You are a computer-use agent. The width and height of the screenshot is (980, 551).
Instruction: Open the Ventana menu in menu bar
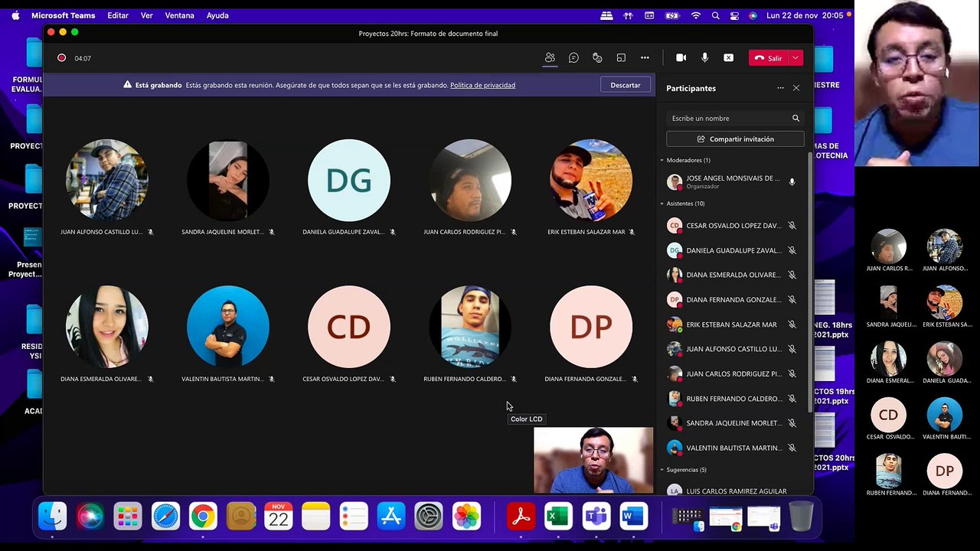179,15
